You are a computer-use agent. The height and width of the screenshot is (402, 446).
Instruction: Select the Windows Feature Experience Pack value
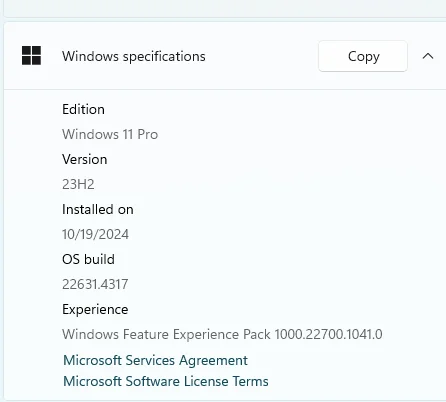pos(222,334)
